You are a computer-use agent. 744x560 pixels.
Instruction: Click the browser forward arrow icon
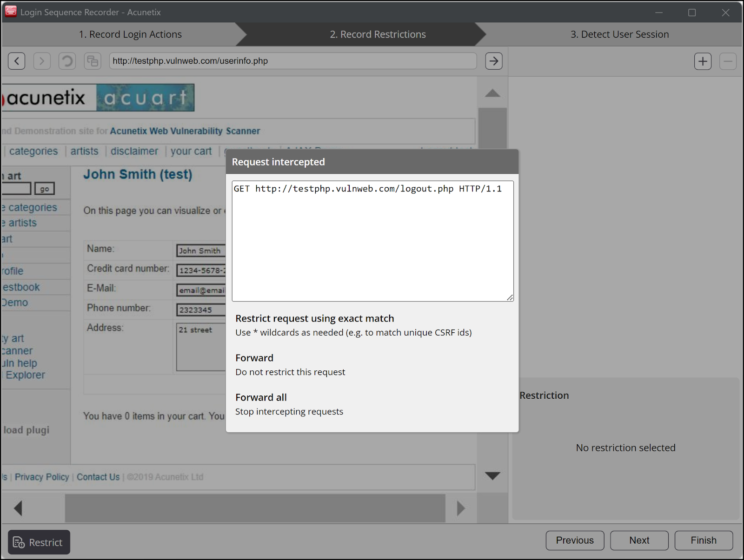(42, 61)
